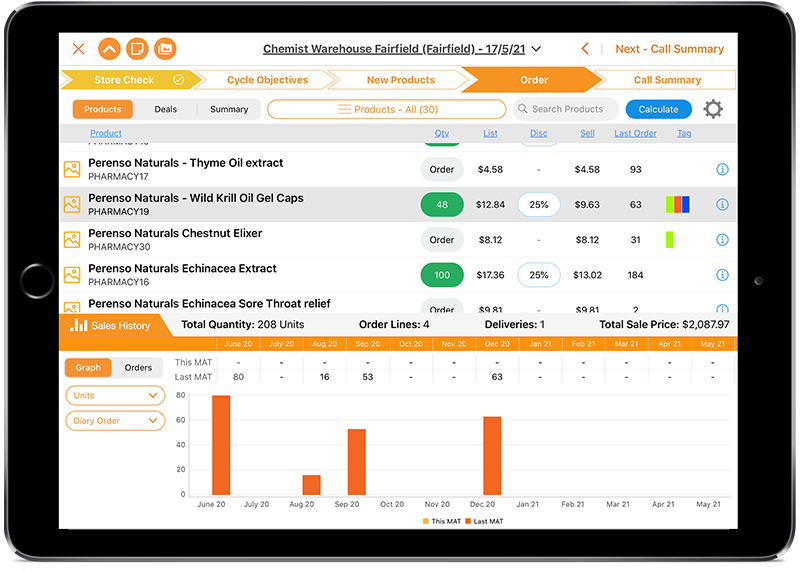Open the Diary Order dropdown

pos(115,421)
